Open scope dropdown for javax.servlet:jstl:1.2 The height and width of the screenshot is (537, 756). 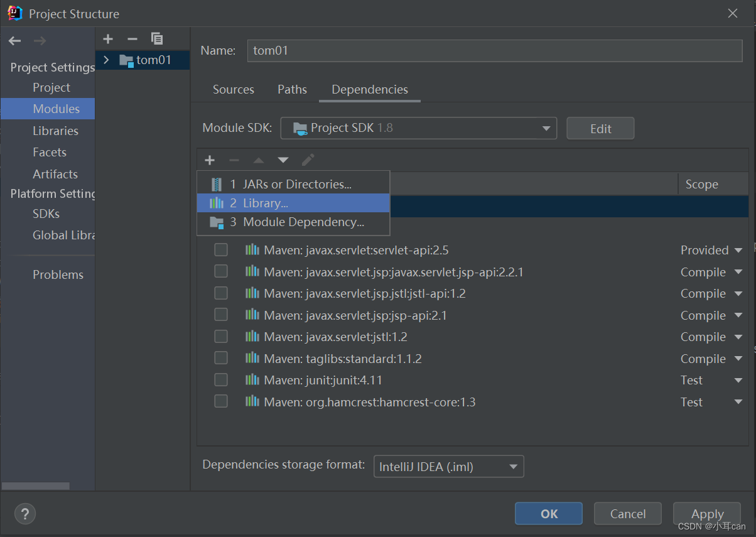coord(738,337)
